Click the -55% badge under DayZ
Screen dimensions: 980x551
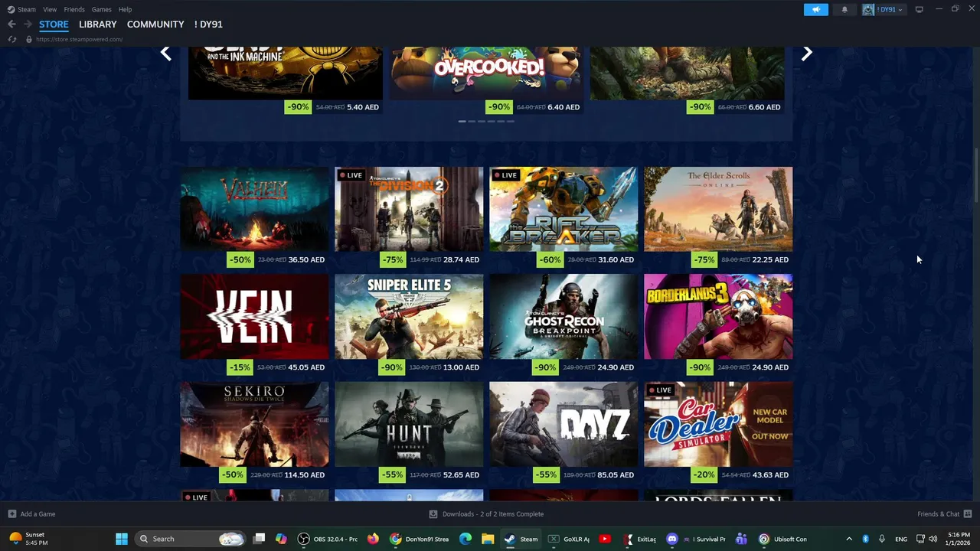click(x=546, y=474)
